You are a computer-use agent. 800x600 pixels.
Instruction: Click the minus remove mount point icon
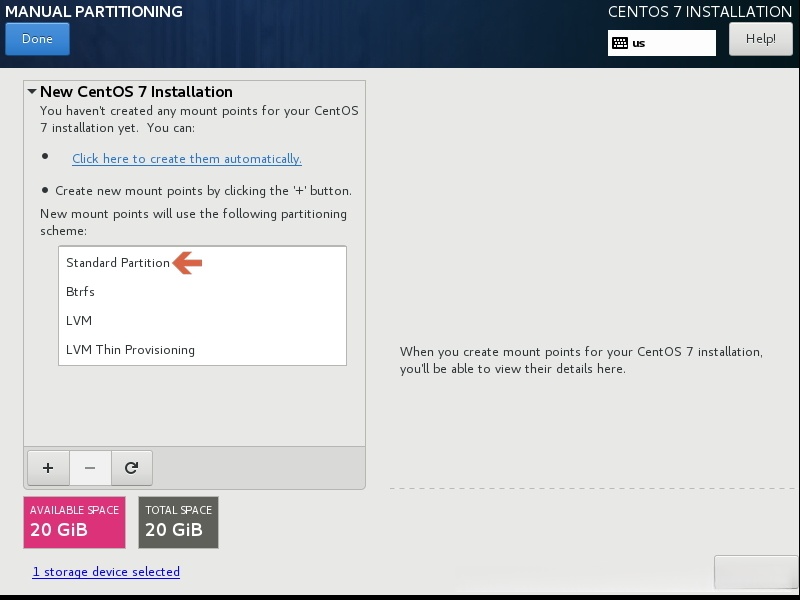[x=90, y=468]
